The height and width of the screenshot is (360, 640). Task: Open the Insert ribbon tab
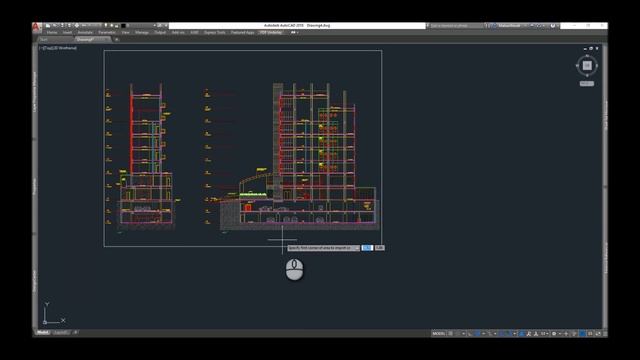point(67,33)
